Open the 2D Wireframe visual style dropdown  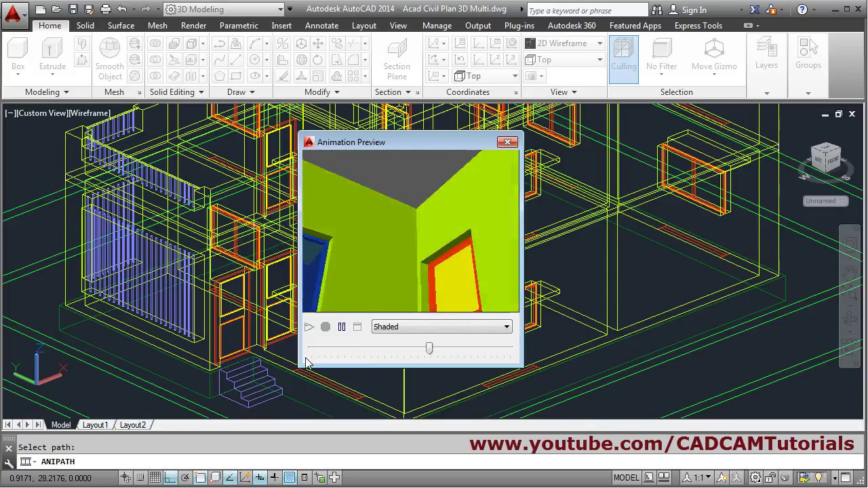coord(564,43)
